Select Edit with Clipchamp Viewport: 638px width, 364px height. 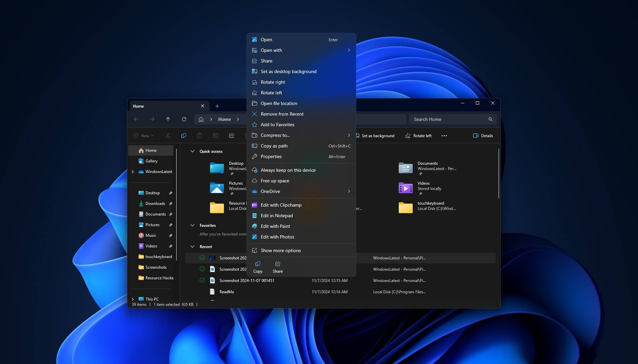pyautogui.click(x=301, y=205)
